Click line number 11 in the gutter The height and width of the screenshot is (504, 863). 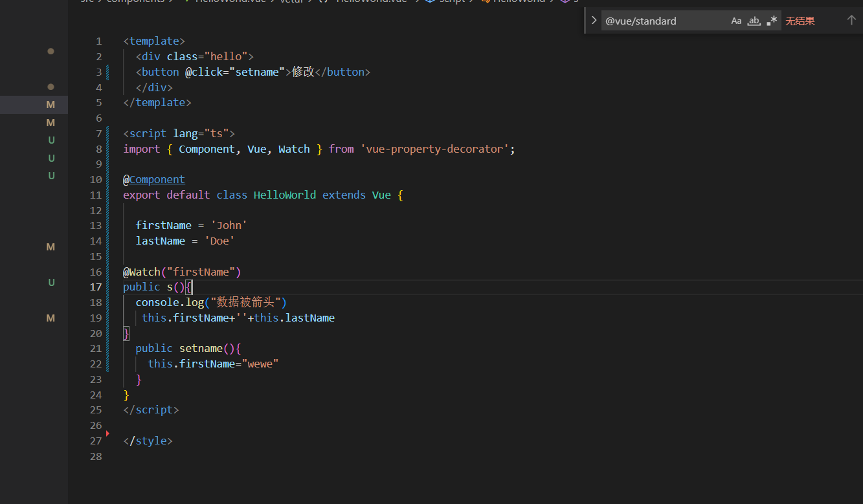(x=95, y=195)
